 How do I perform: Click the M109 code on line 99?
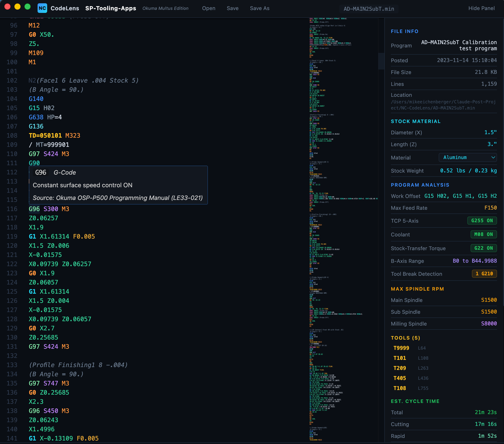pos(36,53)
